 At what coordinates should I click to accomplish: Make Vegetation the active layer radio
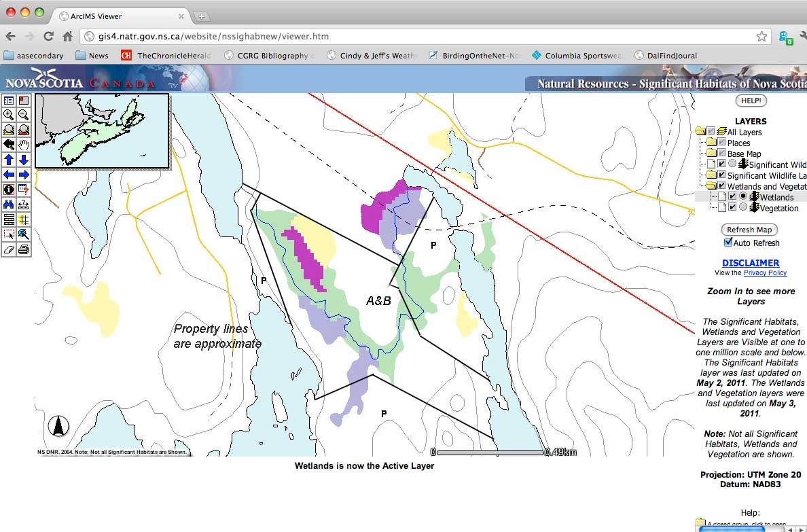[742, 207]
